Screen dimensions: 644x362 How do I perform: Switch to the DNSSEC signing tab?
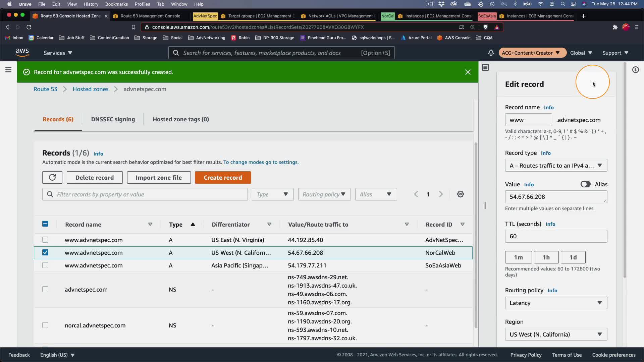tap(113, 119)
